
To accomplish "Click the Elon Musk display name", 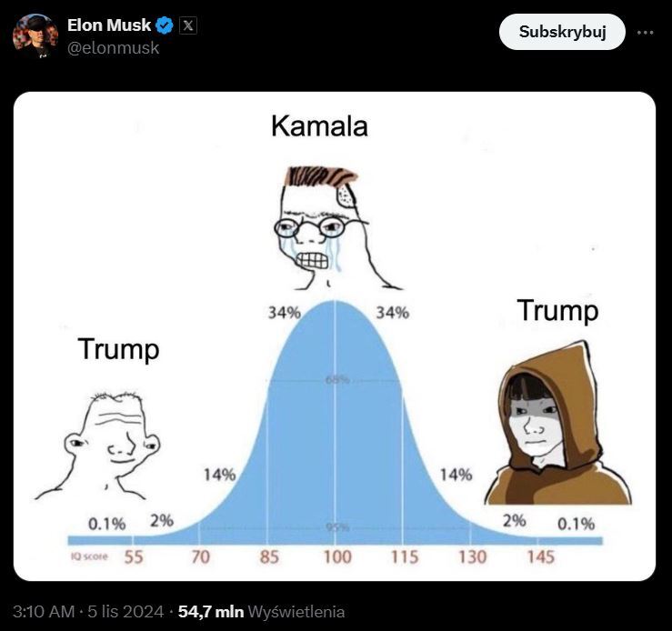I will [x=109, y=25].
